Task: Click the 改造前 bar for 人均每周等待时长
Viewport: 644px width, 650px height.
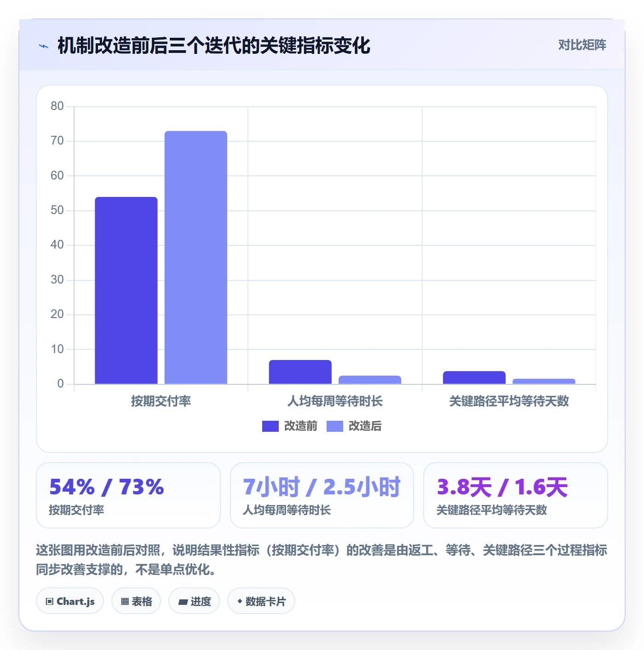Action: coord(300,372)
